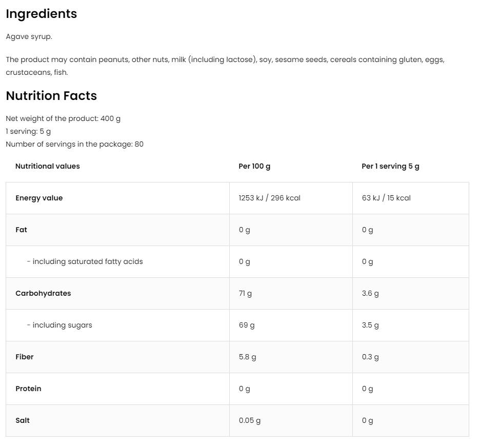Click the Carbohydrates row label

(x=43, y=293)
